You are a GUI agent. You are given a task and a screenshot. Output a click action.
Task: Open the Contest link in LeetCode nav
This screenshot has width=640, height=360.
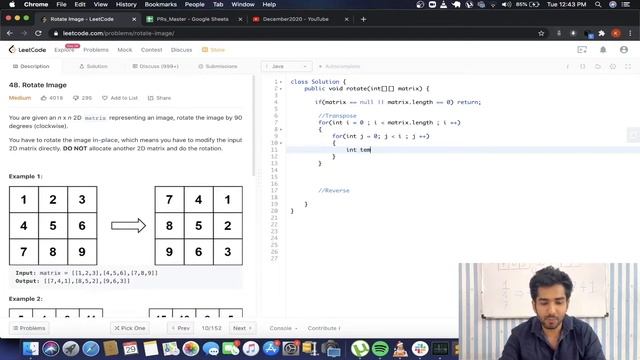pyautogui.click(x=151, y=50)
